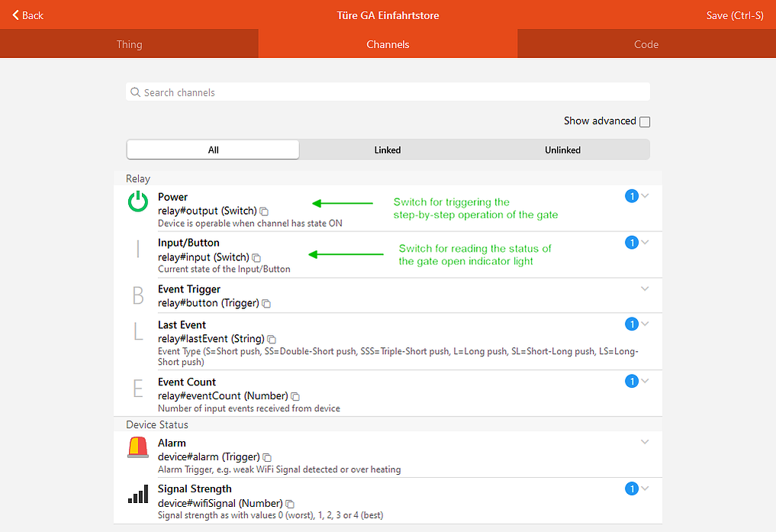The image size is (776, 532).
Task: Click Save (Ctrl-S) button
Action: coord(735,15)
